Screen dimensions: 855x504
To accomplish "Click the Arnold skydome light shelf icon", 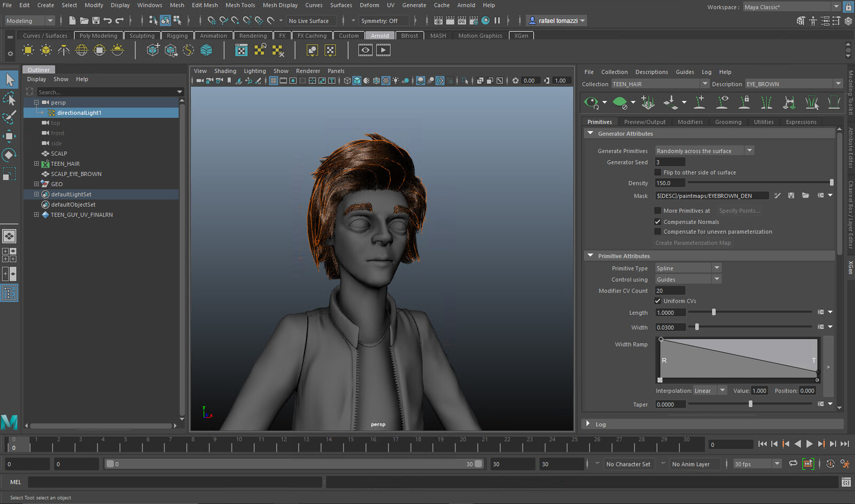I will coord(82,50).
